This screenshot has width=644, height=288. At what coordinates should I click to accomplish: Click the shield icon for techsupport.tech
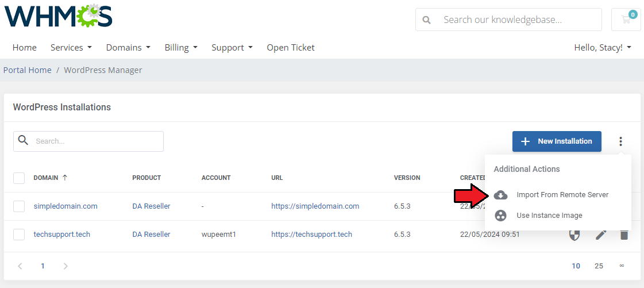tap(574, 235)
